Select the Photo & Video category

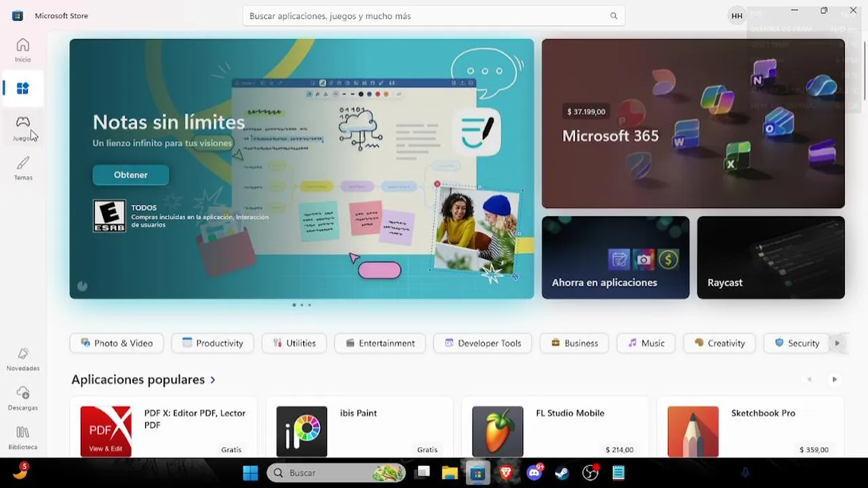click(x=117, y=343)
